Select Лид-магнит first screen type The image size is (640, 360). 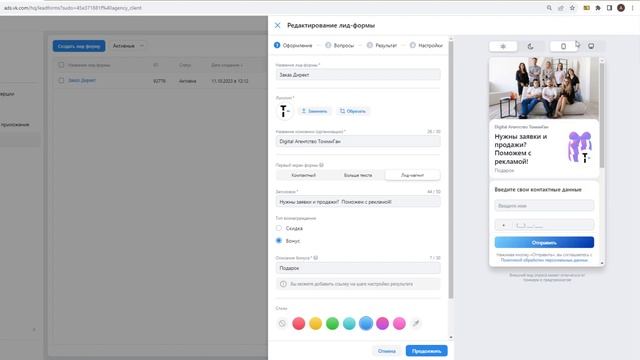tap(413, 175)
